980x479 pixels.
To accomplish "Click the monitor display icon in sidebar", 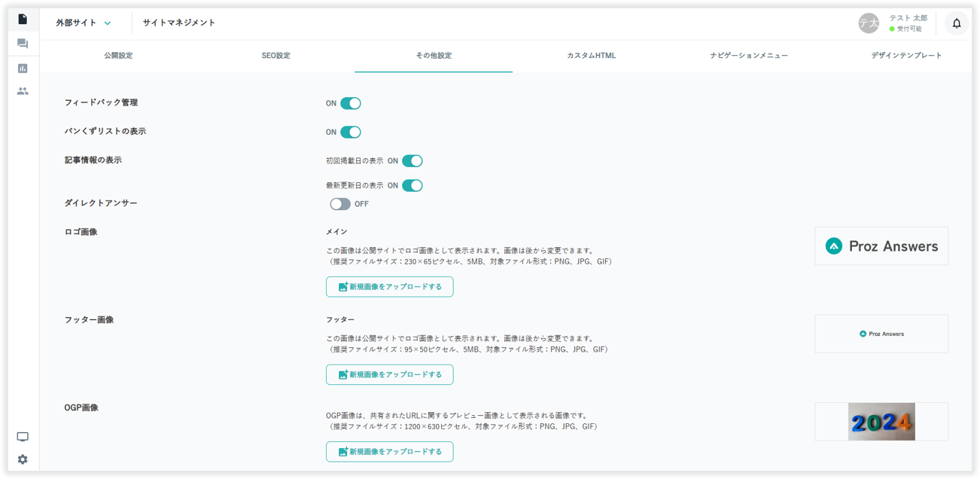I will [23, 437].
